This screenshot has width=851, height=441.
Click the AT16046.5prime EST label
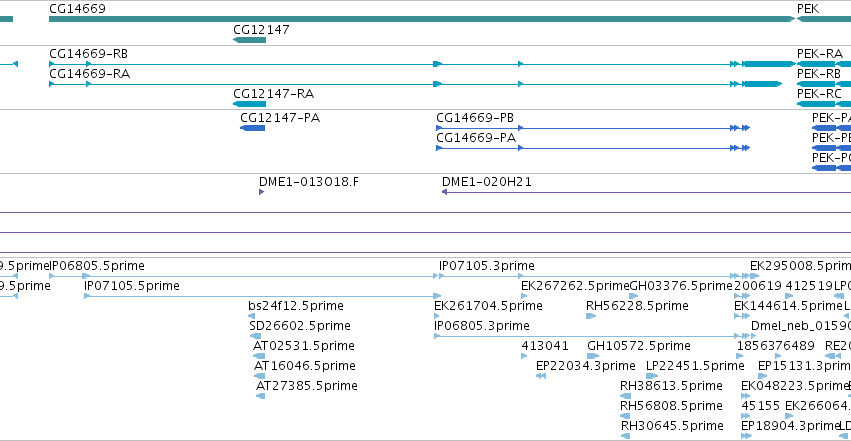pyautogui.click(x=304, y=366)
